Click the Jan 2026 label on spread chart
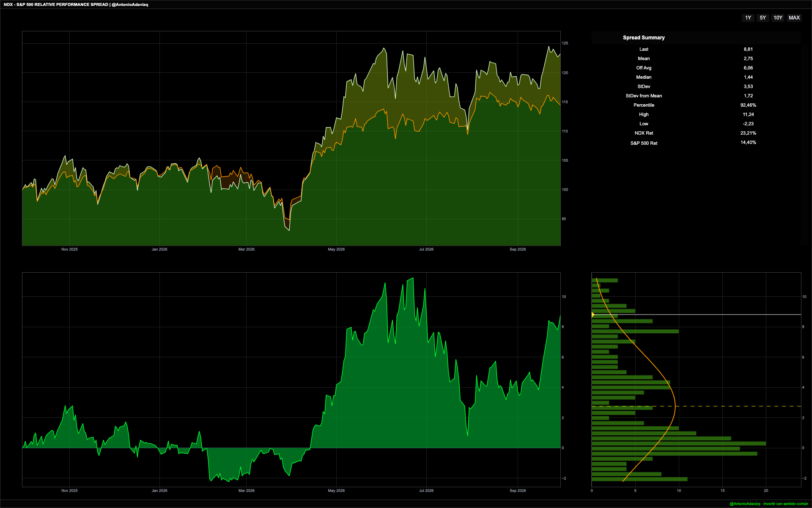 pyautogui.click(x=159, y=491)
